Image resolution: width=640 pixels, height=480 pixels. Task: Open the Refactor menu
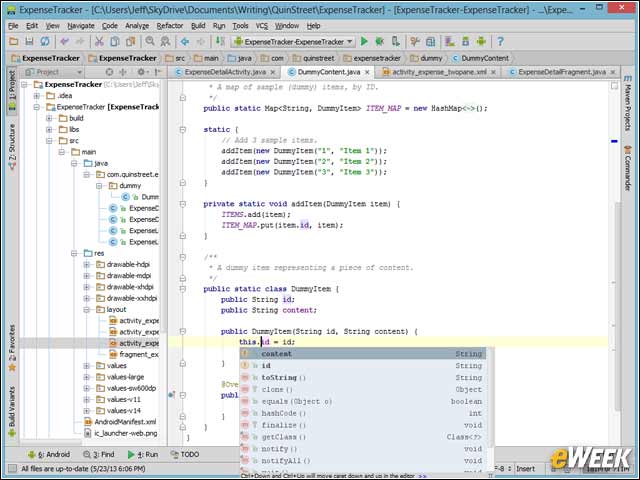[x=170, y=26]
